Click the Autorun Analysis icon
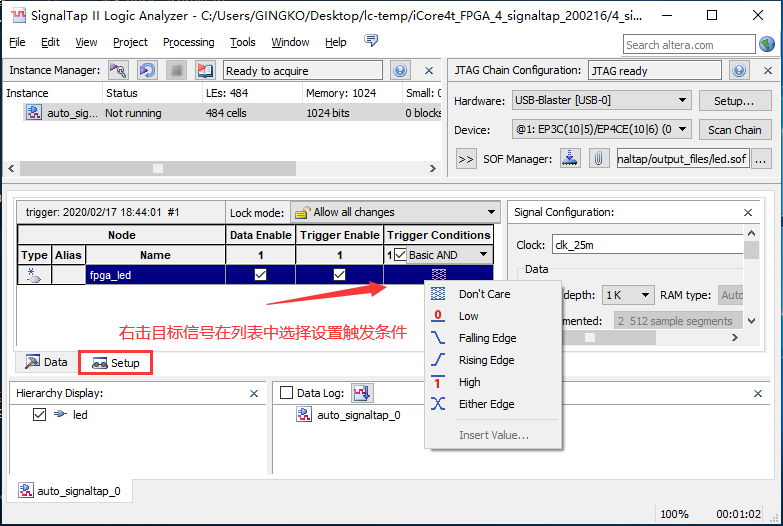Image resolution: width=783 pixels, height=526 pixels. click(147, 71)
